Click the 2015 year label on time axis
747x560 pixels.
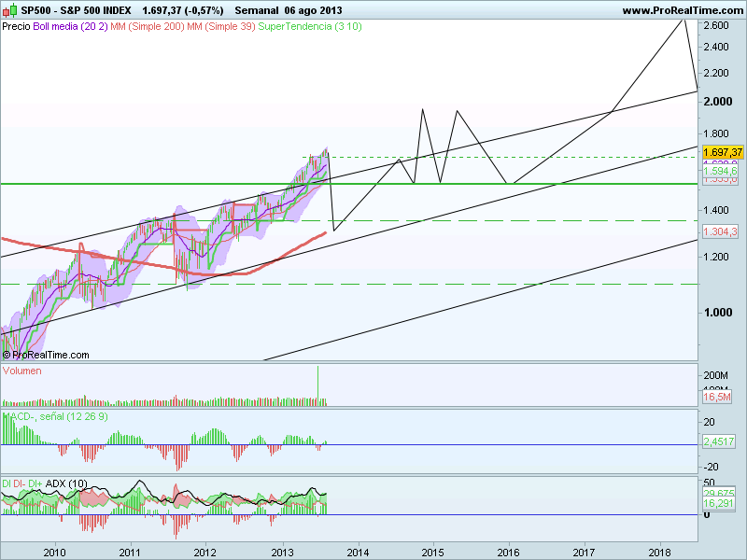click(433, 553)
